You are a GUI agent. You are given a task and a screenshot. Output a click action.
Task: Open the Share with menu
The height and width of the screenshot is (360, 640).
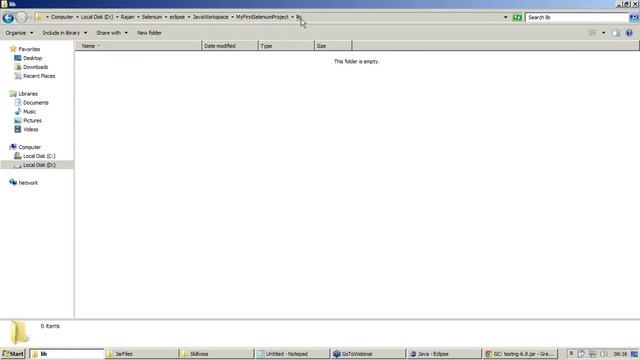(112, 33)
